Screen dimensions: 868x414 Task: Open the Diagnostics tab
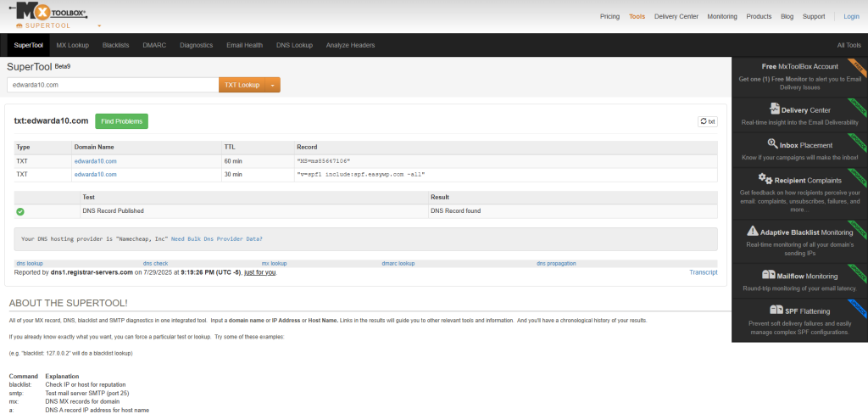196,46
